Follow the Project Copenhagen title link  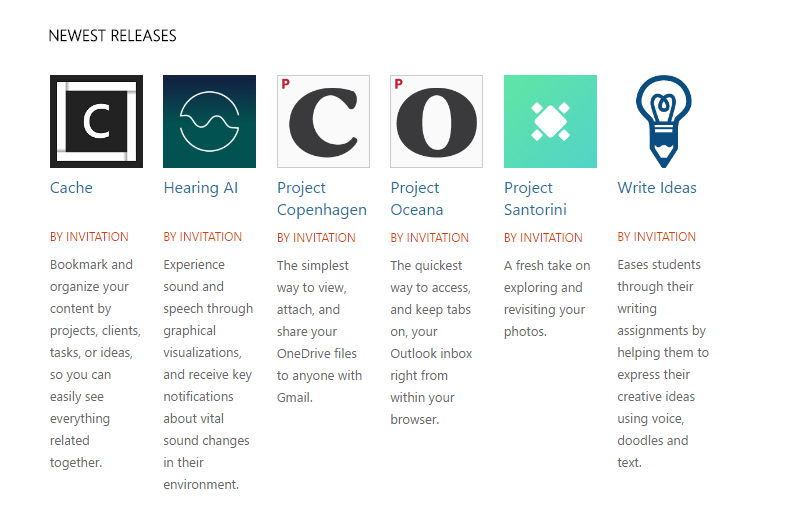tap(322, 199)
